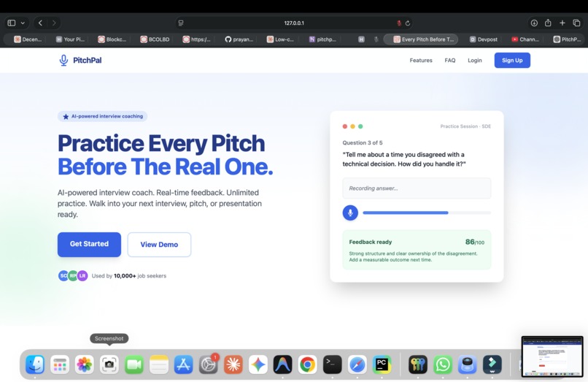Switch to the pitchp... tab
This screenshot has width=588, height=382.
[x=322, y=39]
